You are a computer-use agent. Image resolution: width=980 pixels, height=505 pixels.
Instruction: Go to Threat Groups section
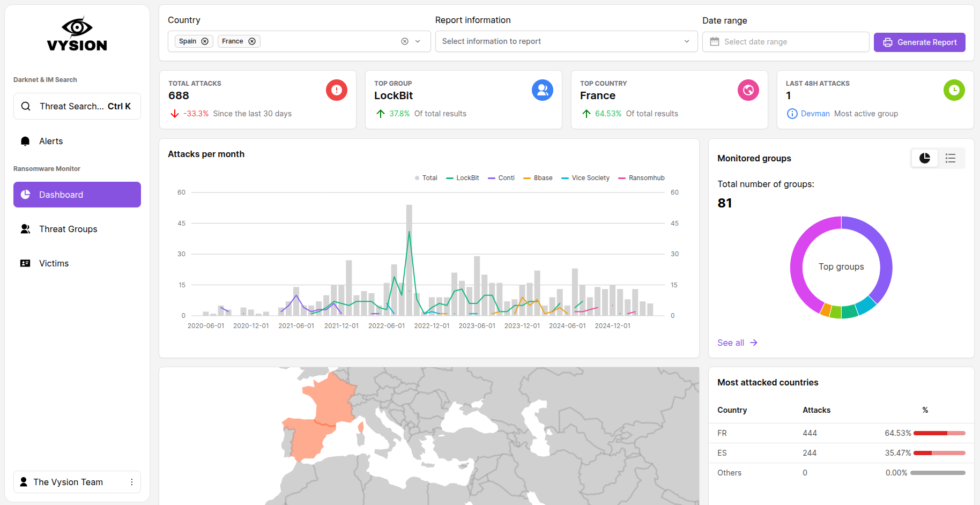(x=68, y=229)
